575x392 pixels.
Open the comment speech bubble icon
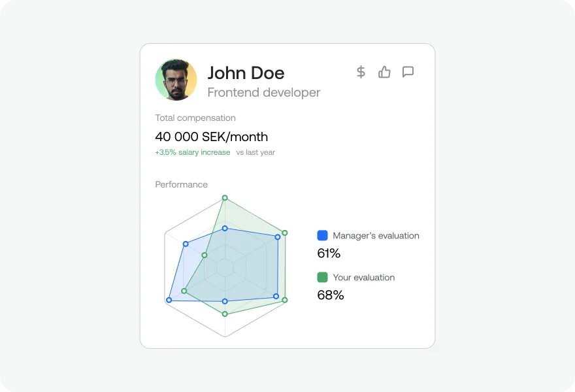click(x=408, y=72)
